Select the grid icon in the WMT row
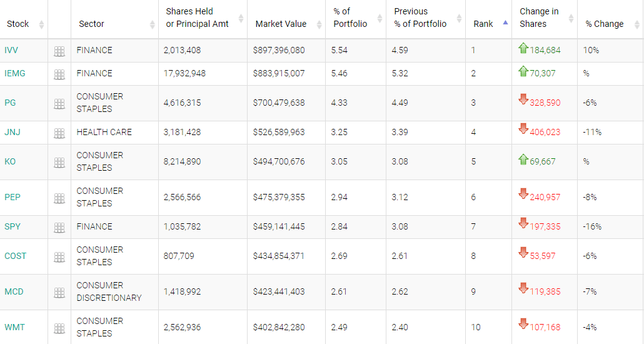 59,328
